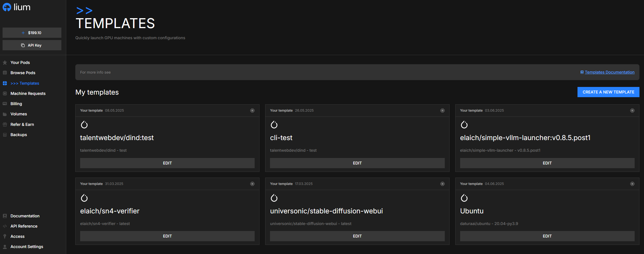The image size is (644, 254).
Task: Click the '08.05.2025' template date
Action: (115, 111)
